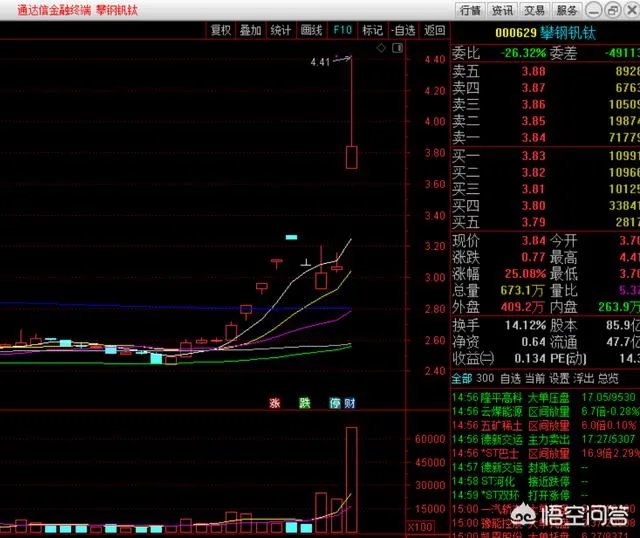The width and height of the screenshot is (640, 538).
Task: Click 卖二 price 3.85
Action: point(533,121)
